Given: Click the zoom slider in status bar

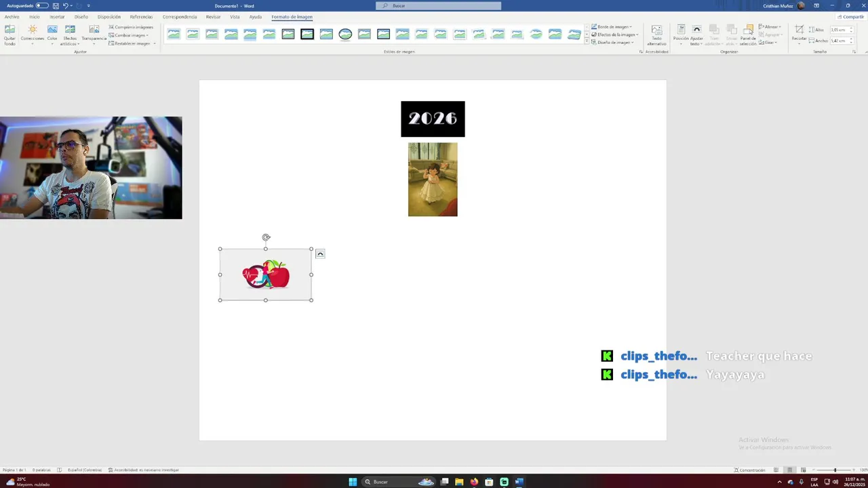Looking at the screenshot, I should 835,470.
